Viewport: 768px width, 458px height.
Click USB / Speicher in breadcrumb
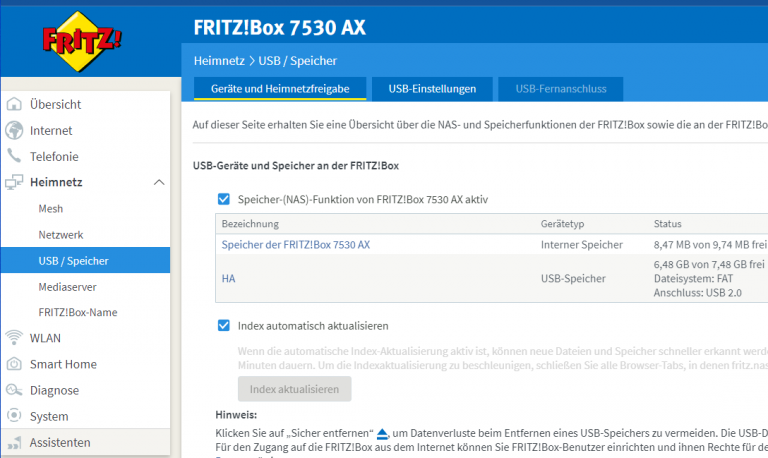point(298,61)
